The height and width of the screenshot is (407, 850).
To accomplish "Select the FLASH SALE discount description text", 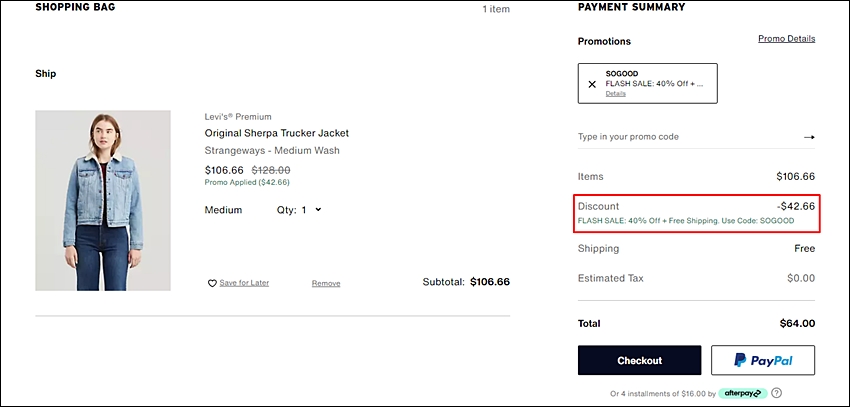I will coord(686,221).
